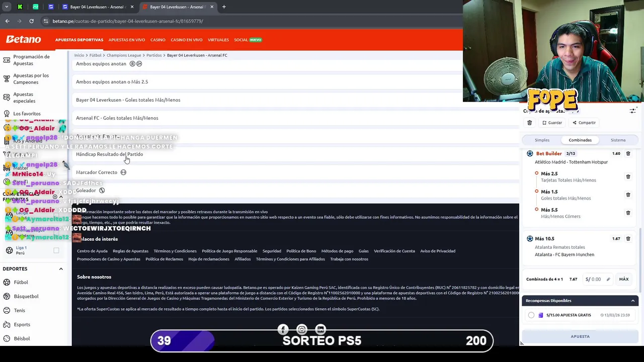Click the Apuestas por los Campeones trophy icon
The image size is (644, 362).
click(x=7, y=78)
